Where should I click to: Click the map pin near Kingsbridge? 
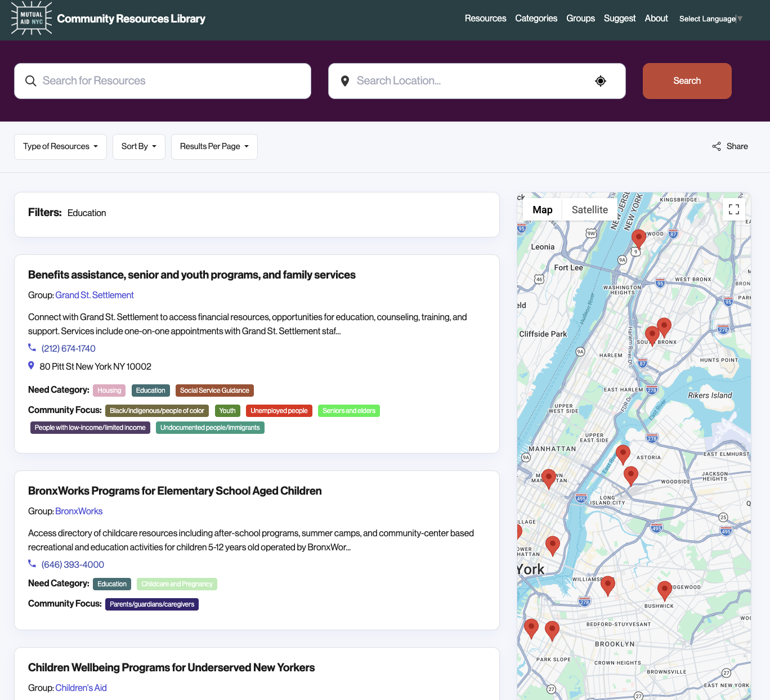(x=638, y=239)
